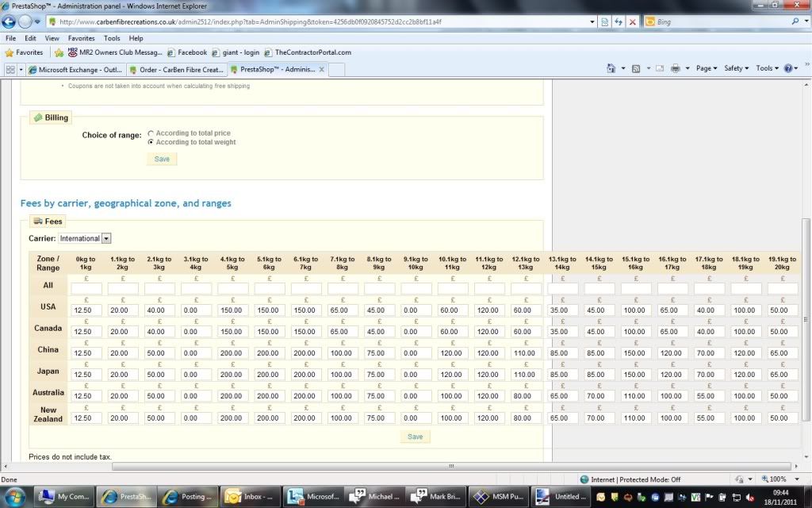The width and height of the screenshot is (812, 508).
Task: Expand the Safety command bar menu
Action: 737,69
